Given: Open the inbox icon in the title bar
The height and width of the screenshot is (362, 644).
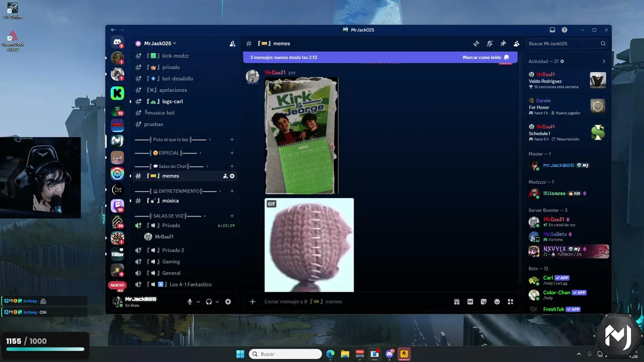Looking at the screenshot, I should [552, 30].
